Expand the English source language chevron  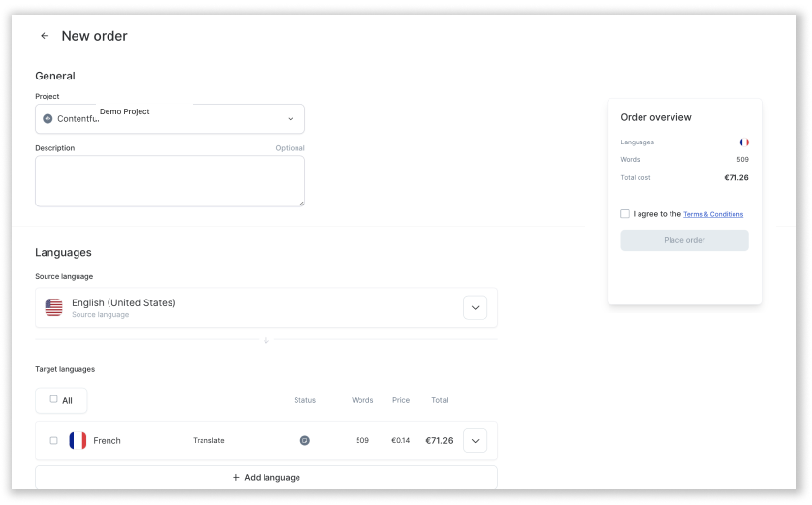[x=476, y=307]
